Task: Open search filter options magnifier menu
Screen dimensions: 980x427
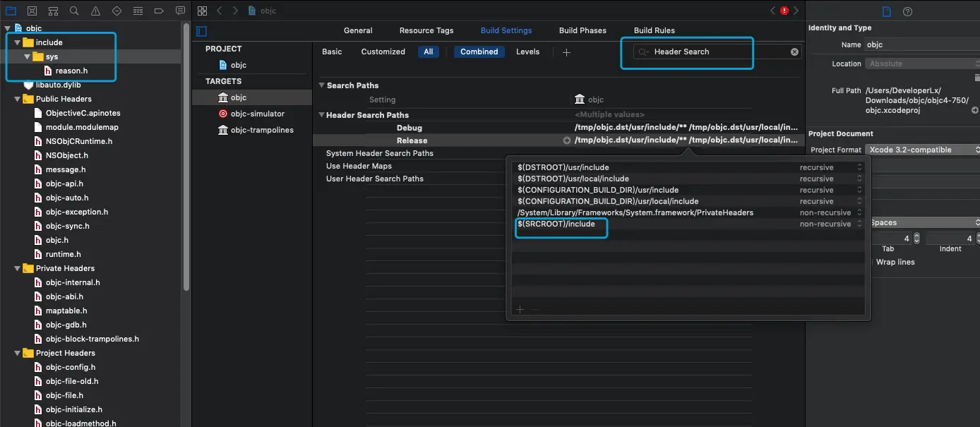Action: 643,52
